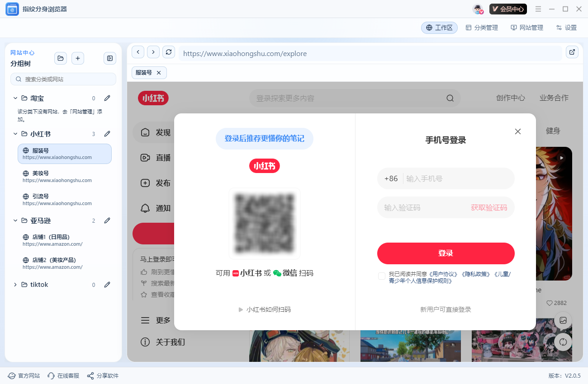Screen dimensions: 588x384
Task: Focus the 搜索分类或网站 search box
Action: 63,79
